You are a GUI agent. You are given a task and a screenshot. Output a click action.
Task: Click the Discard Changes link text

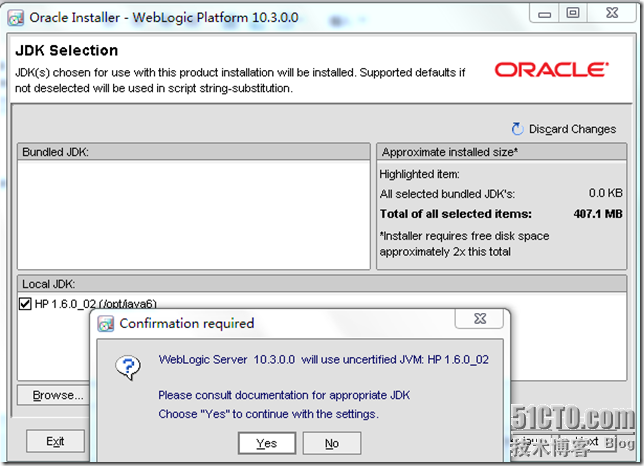click(x=572, y=129)
